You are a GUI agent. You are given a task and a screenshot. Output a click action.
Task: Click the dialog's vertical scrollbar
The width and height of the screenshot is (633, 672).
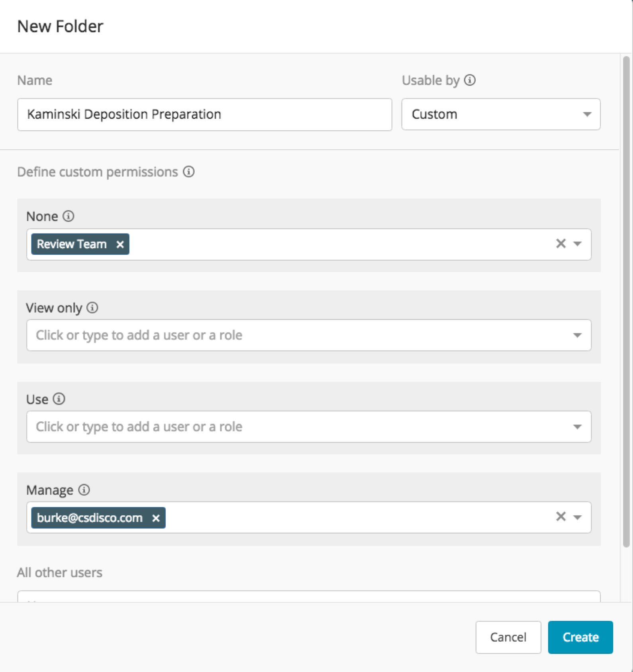[626, 303]
